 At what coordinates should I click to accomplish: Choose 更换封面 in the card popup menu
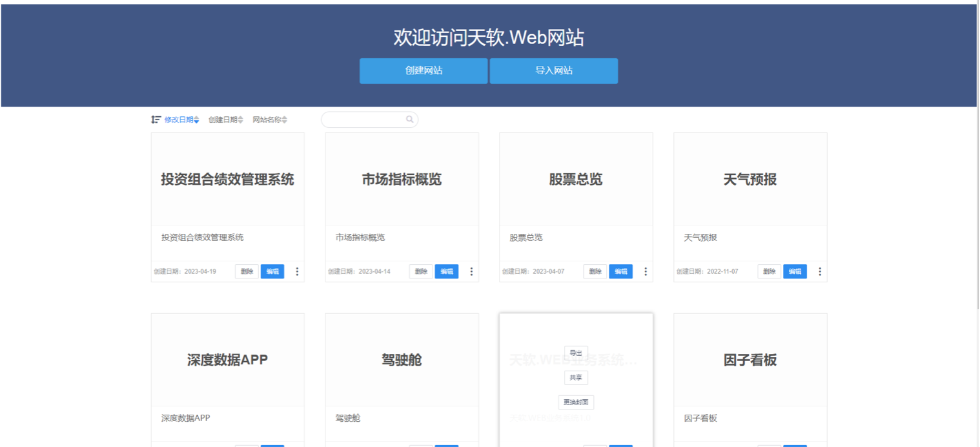click(576, 402)
